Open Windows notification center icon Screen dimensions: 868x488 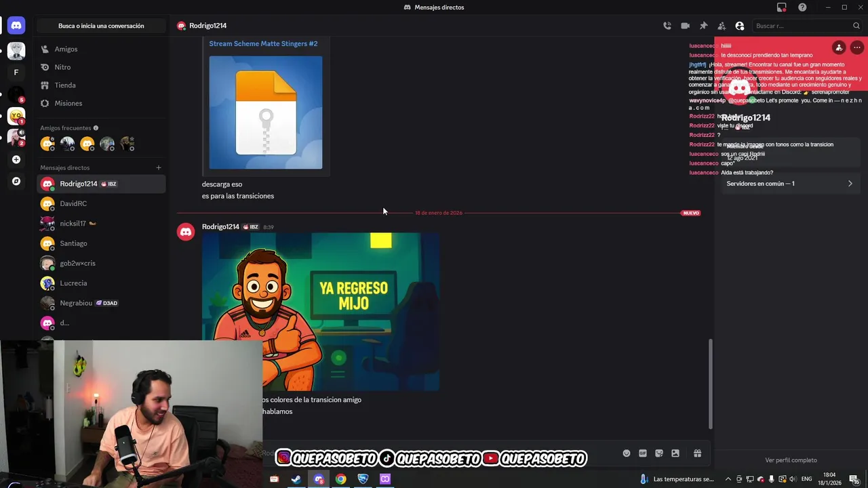[x=854, y=479]
